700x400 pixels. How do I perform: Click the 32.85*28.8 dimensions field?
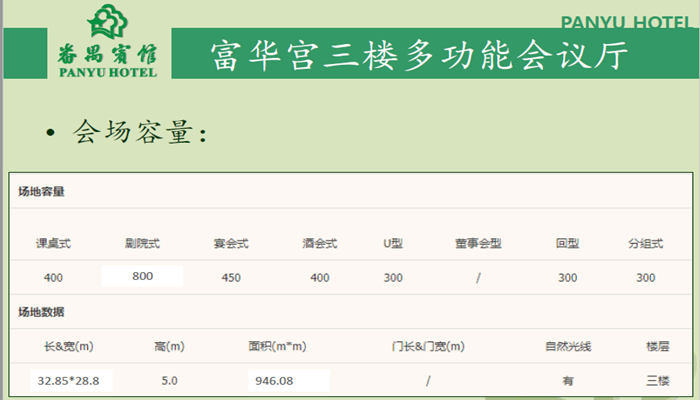[74, 380]
